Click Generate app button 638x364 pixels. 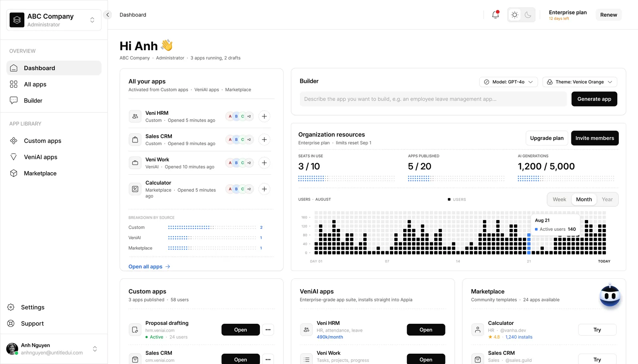(594, 99)
